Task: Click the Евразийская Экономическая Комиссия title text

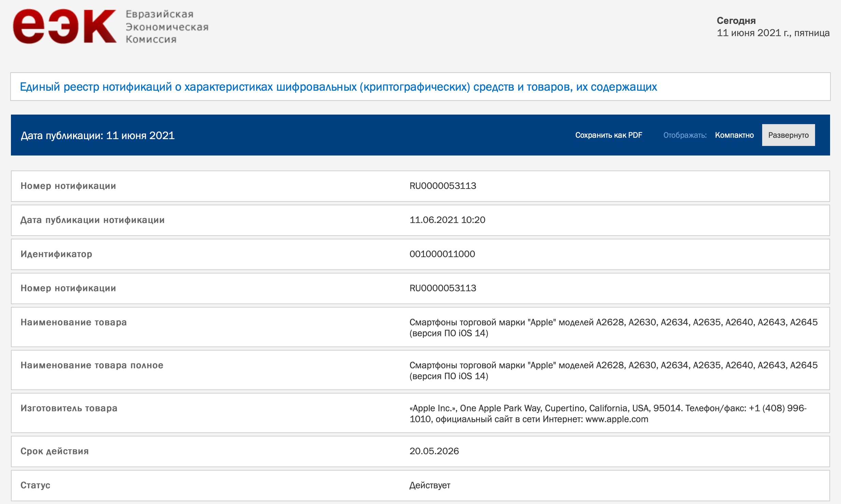Action: click(167, 27)
